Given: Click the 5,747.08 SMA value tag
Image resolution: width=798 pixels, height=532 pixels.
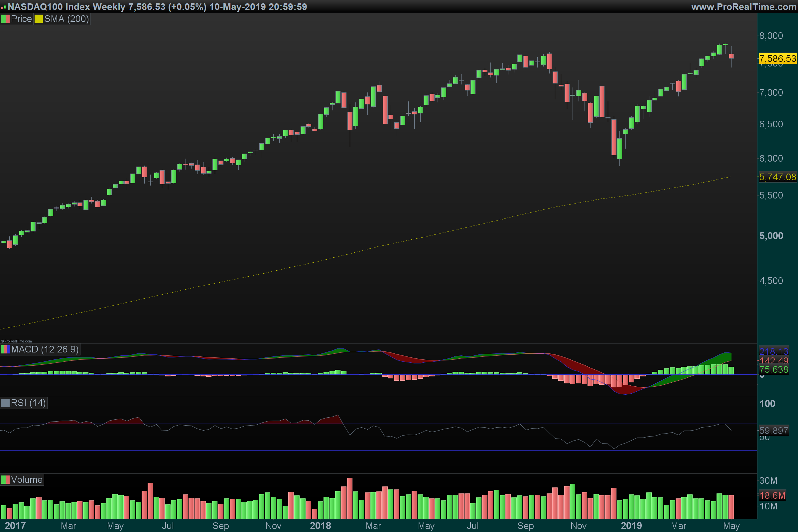Looking at the screenshot, I should click(777, 177).
